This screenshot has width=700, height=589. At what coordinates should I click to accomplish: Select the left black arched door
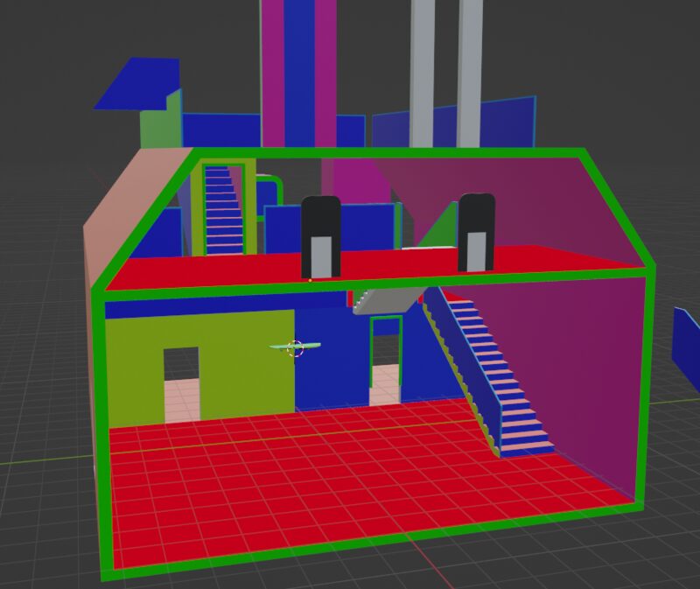point(320,236)
